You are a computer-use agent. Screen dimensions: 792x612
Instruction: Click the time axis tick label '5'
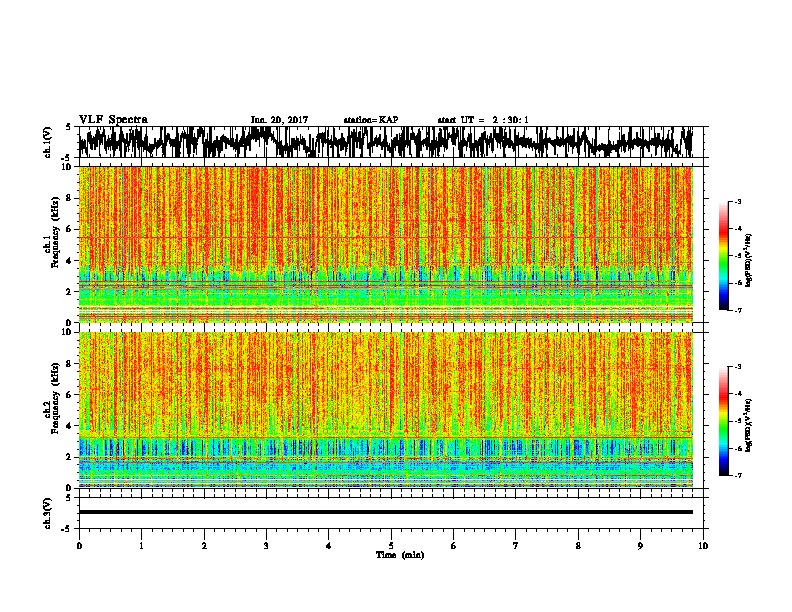(391, 546)
